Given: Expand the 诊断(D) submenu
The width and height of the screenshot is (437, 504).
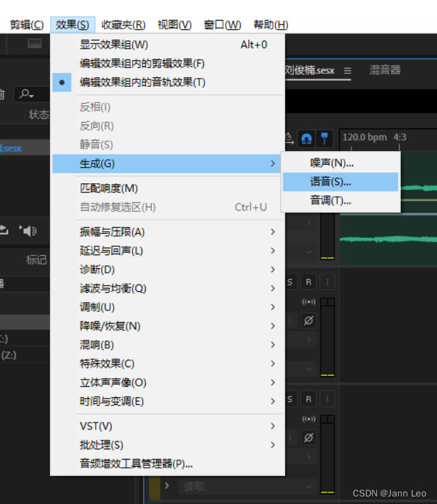Looking at the screenshot, I should pyautogui.click(x=168, y=269).
